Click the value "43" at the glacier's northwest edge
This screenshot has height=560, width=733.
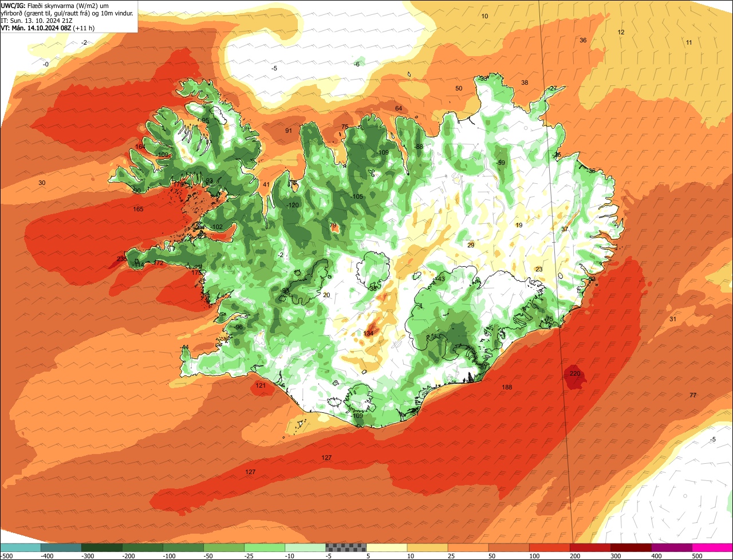click(x=440, y=279)
